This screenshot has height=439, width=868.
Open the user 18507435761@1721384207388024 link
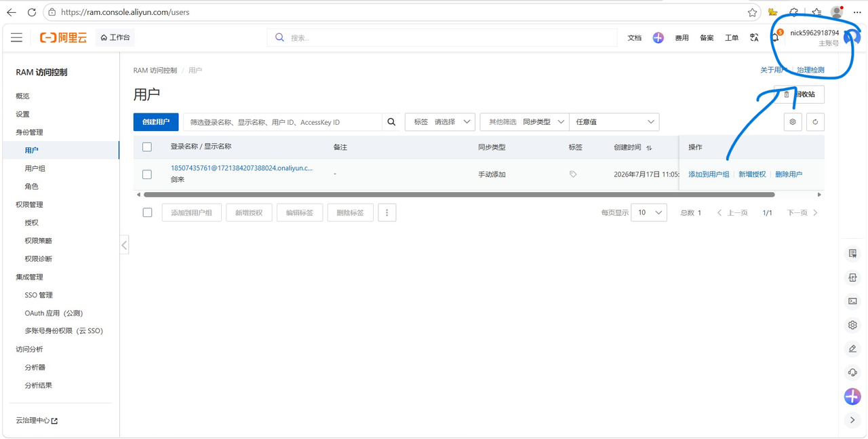pos(241,168)
